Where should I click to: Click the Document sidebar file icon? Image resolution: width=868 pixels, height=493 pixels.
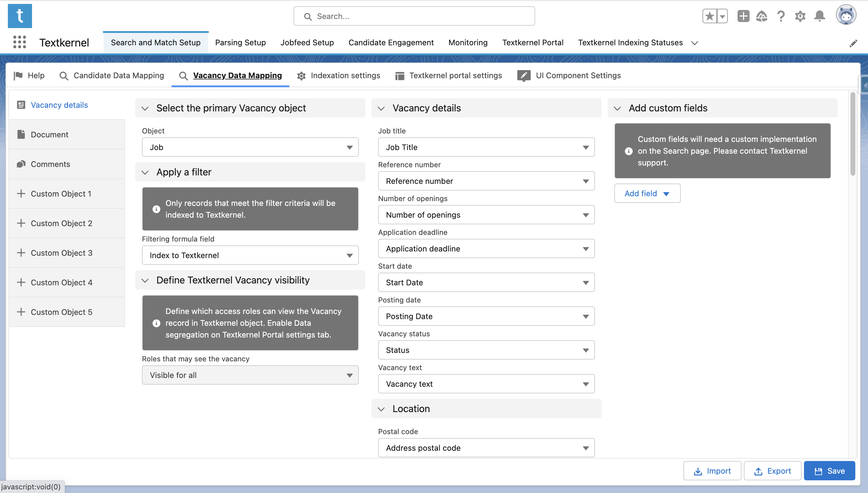(21, 134)
